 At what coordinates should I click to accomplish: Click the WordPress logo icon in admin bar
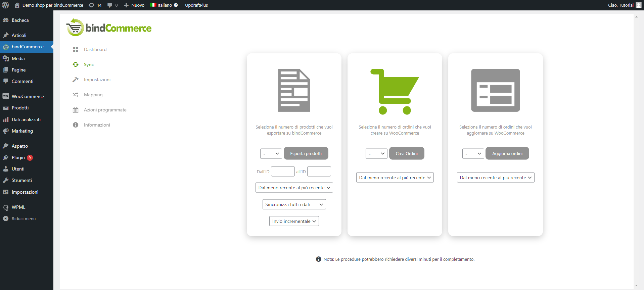(5, 5)
